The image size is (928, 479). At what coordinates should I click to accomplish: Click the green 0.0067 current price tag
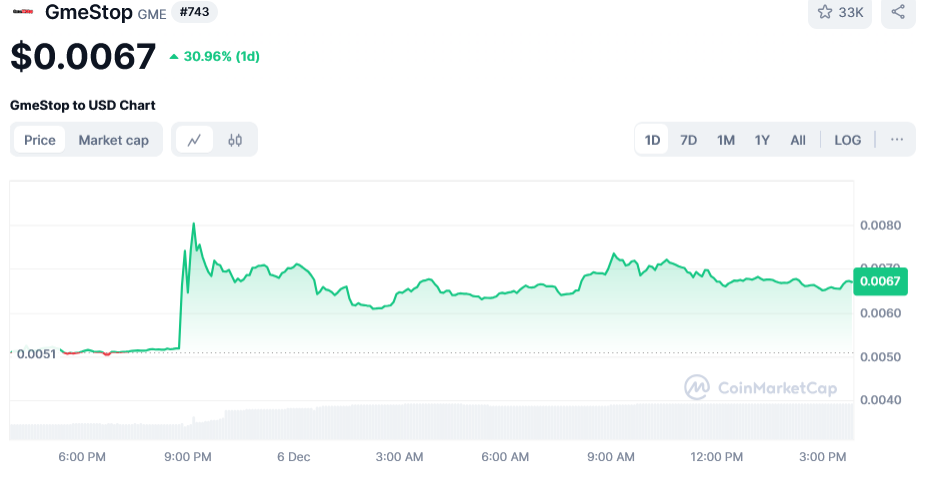coord(880,281)
